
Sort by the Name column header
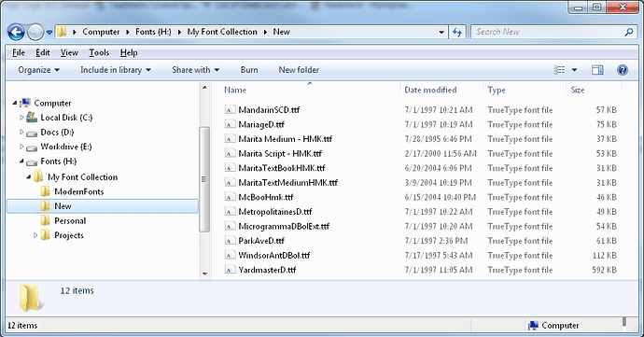pos(235,90)
